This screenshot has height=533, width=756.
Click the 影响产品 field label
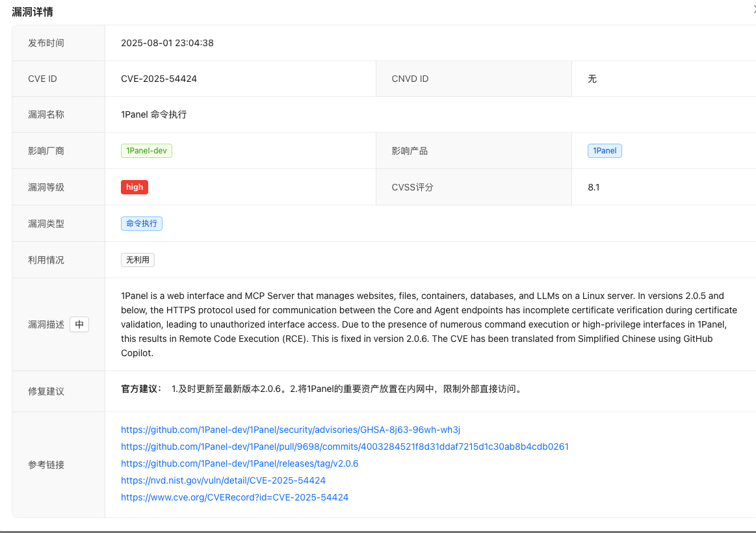click(x=410, y=151)
